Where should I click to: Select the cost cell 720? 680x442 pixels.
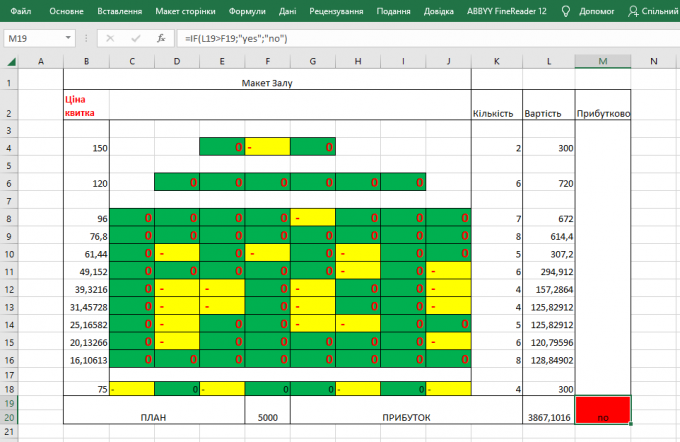(x=549, y=183)
